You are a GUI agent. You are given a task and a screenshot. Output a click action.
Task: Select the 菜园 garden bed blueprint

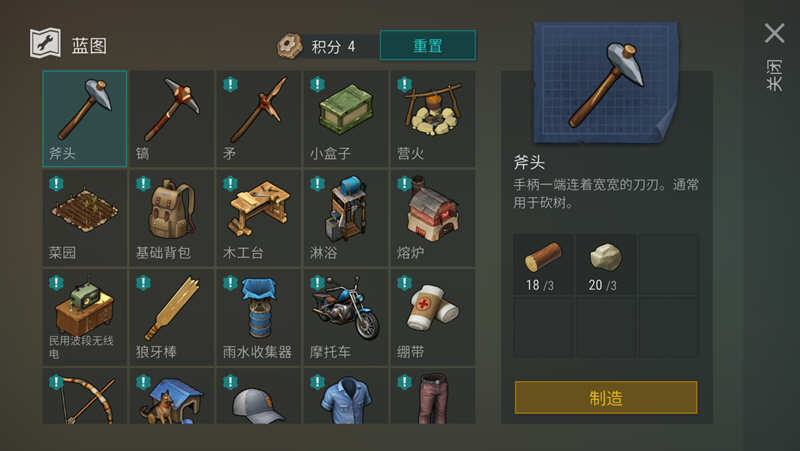85,218
